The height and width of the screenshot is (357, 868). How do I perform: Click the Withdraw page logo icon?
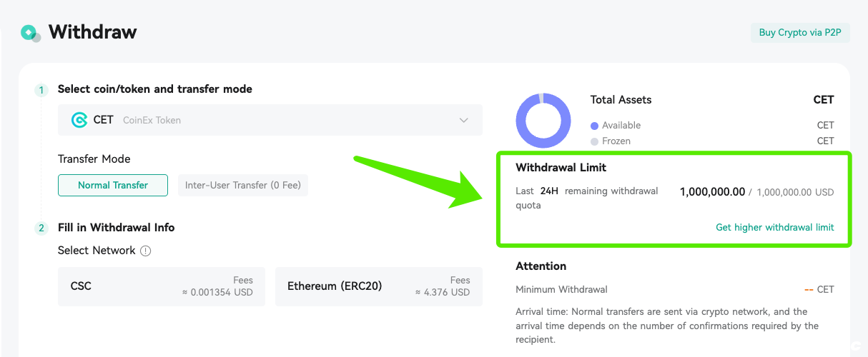31,33
